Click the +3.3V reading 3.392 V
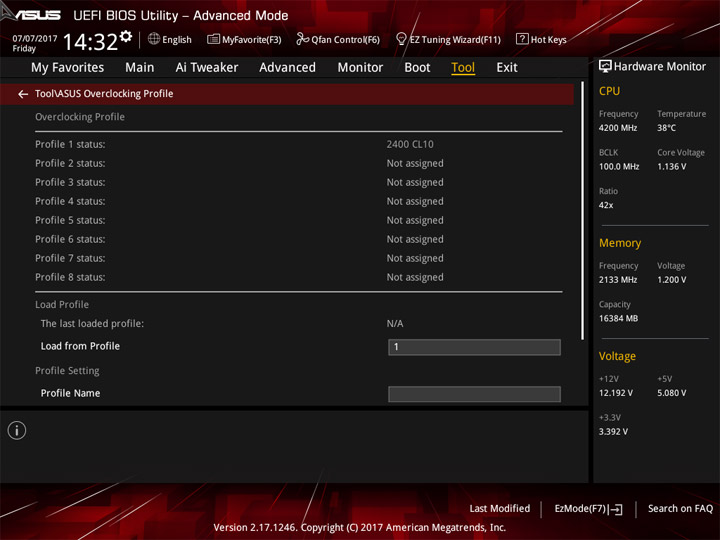Viewport: 720px width, 540px height. pos(613,432)
